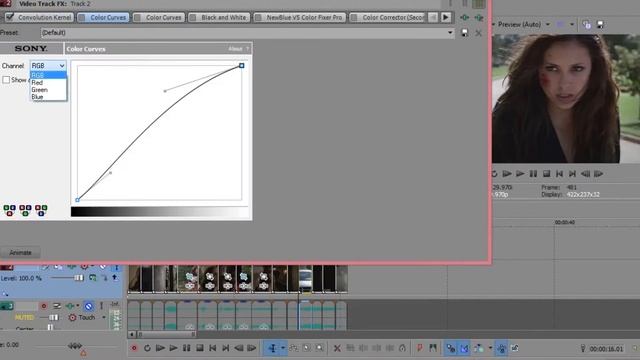Open the Preview (Auto) quality dropdown

pos(548,24)
